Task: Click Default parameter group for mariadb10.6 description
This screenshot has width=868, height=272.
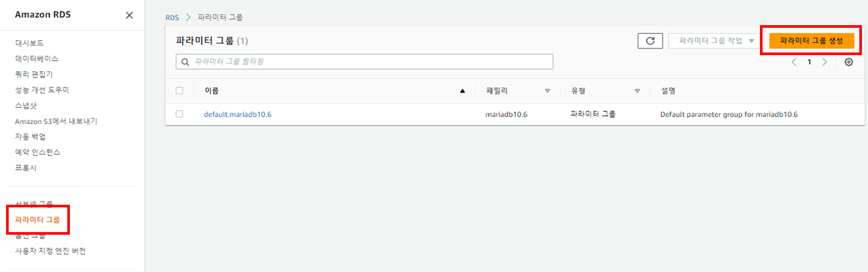Action: pos(729,115)
